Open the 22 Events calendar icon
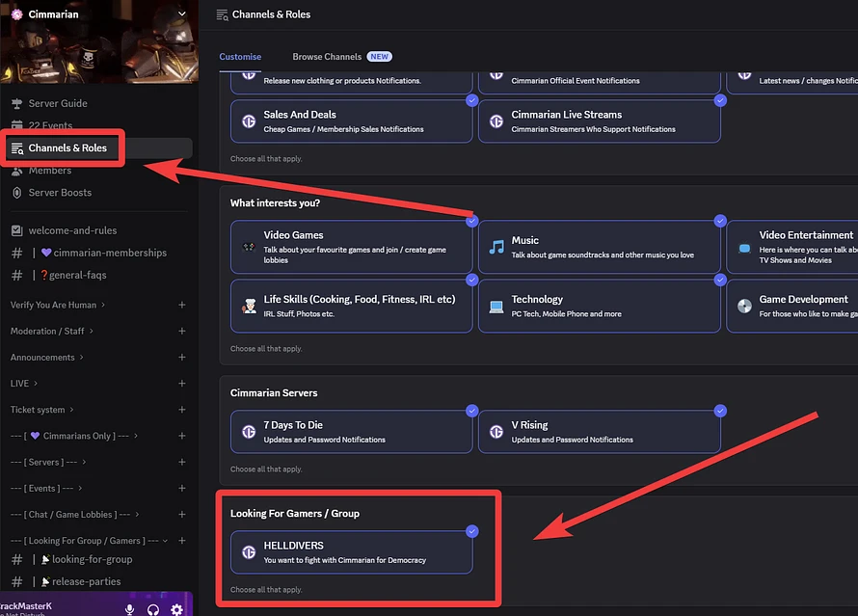 point(17,125)
